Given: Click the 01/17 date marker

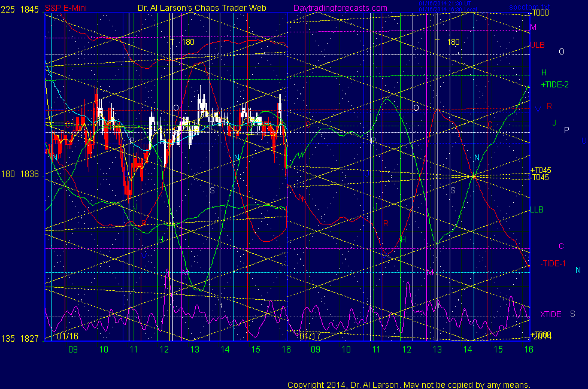Looking at the screenshot, I should [x=310, y=336].
